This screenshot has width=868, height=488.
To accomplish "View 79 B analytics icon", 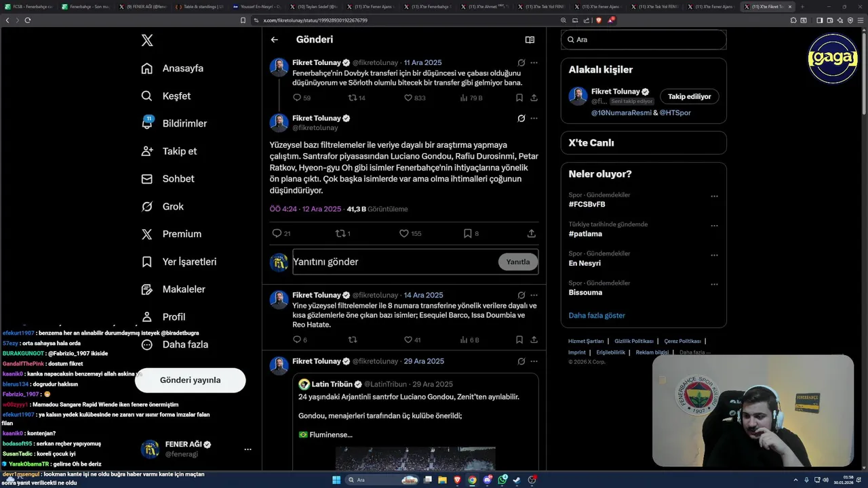I will pyautogui.click(x=464, y=98).
